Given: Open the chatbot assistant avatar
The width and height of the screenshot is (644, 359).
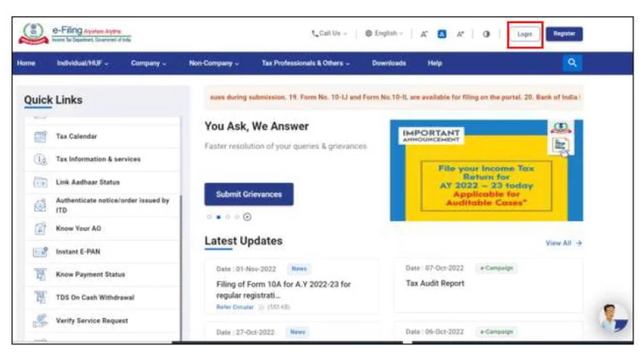Looking at the screenshot, I should click(614, 318).
